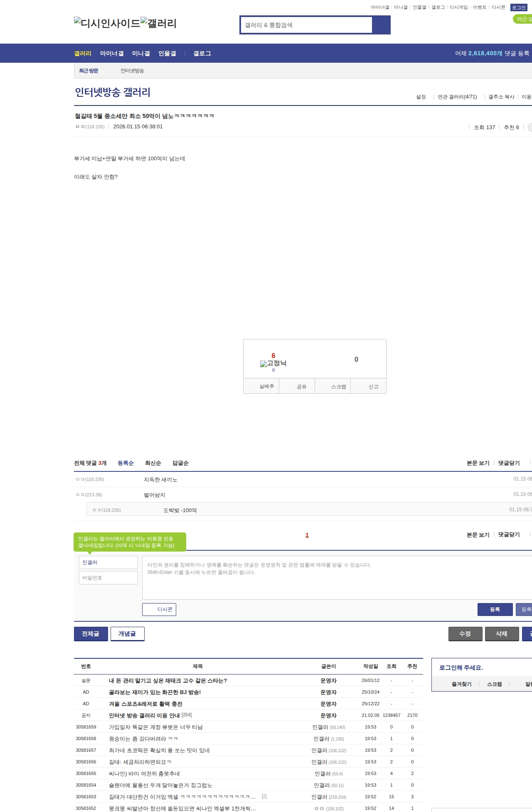Click the comment text 지독한 새끼노
Image resolution: width=532 pixels, height=812 pixels.
160,480
